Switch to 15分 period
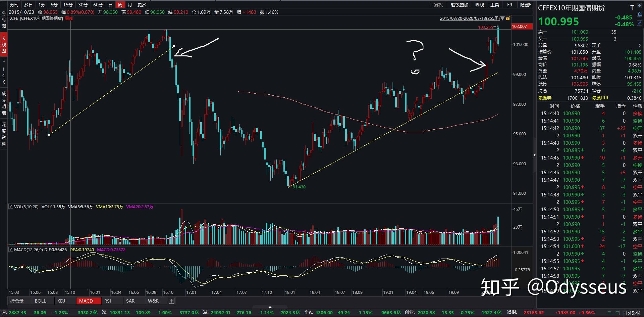 (68, 5)
